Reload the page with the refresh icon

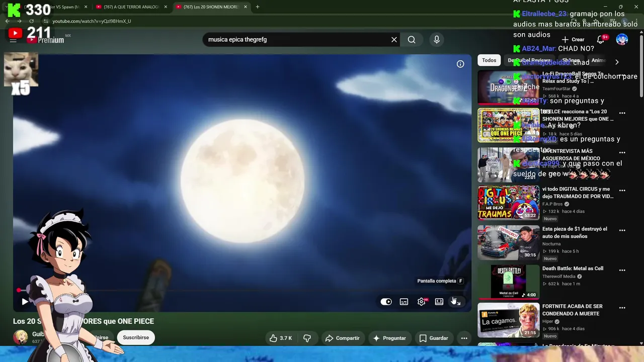pos(31,21)
